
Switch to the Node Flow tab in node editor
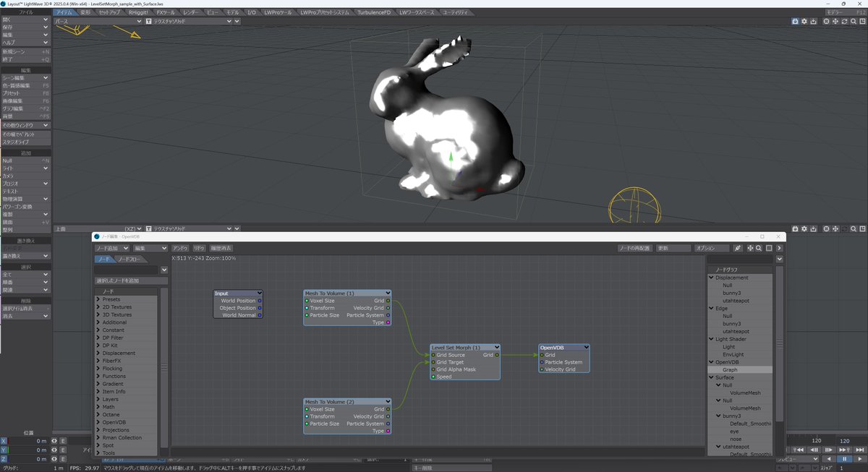coord(131,259)
